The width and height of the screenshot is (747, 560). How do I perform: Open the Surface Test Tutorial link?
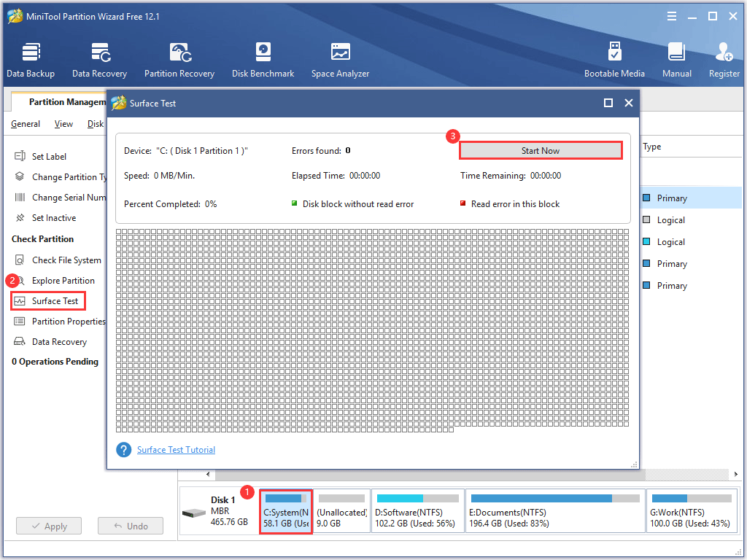pos(176,449)
